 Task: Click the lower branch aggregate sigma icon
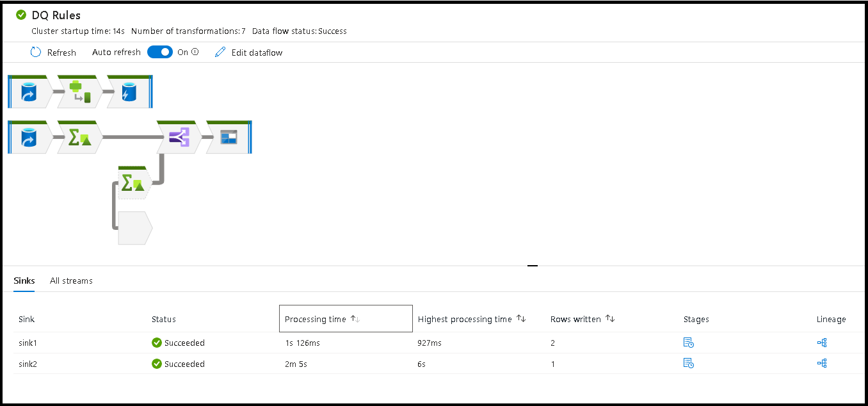click(x=131, y=181)
